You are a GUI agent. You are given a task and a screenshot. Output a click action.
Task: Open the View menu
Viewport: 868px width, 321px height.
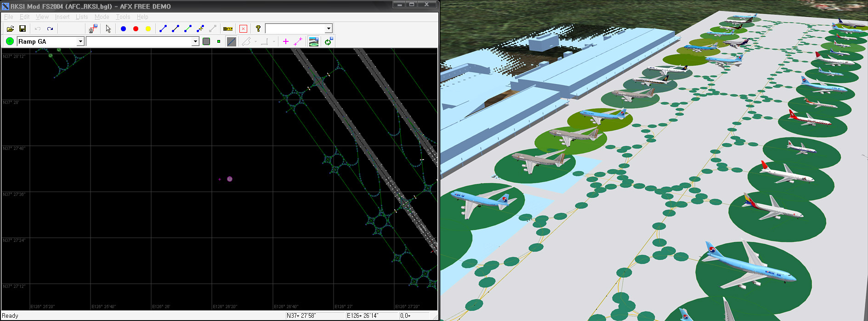click(42, 17)
